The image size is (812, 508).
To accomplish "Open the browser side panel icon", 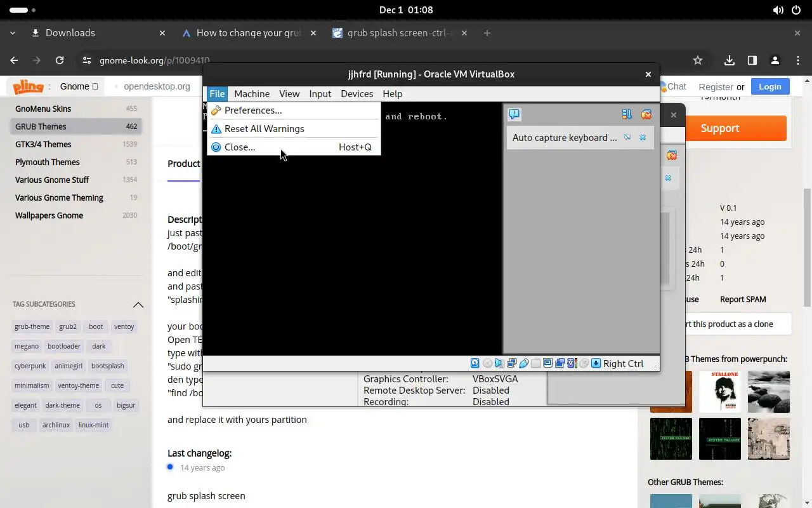I will 752,60.
